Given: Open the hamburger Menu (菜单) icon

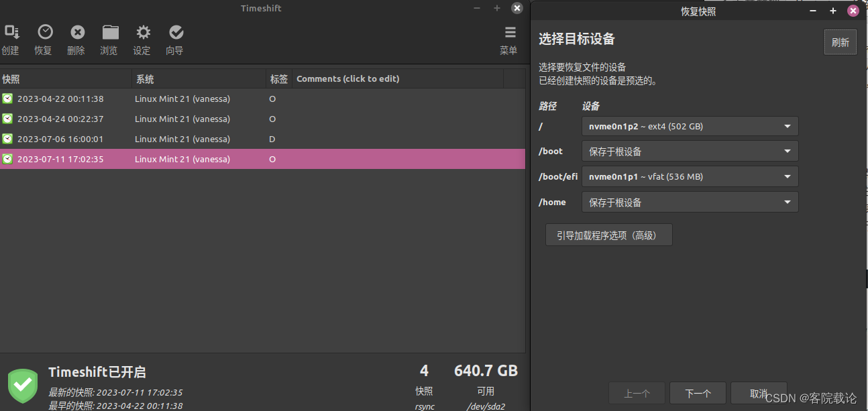Looking at the screenshot, I should coord(510,32).
